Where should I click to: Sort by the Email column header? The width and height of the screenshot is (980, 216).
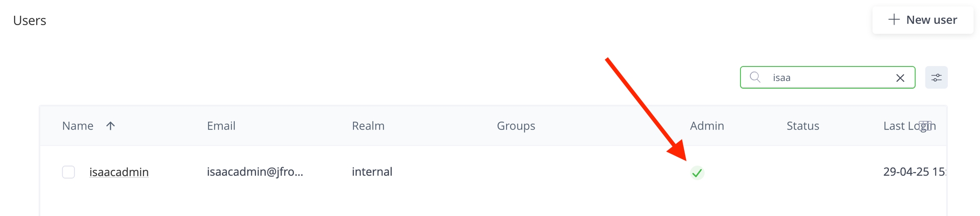221,126
